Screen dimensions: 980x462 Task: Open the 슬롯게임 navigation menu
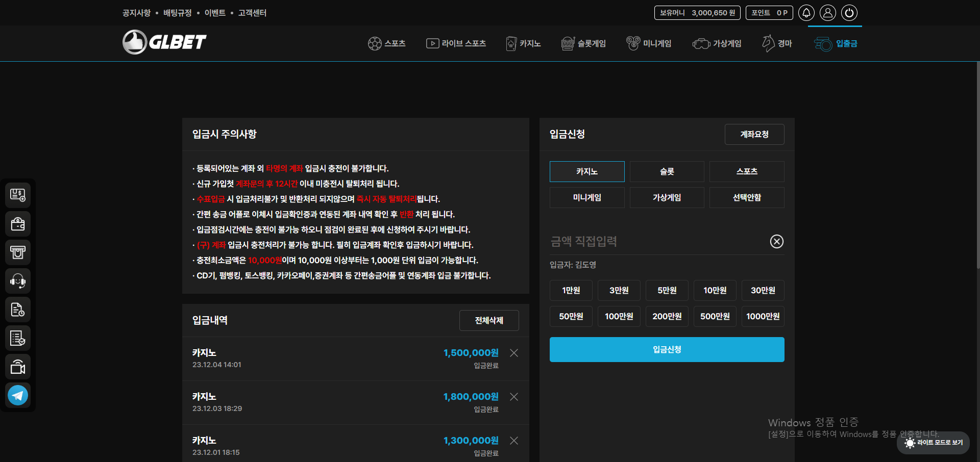click(583, 44)
